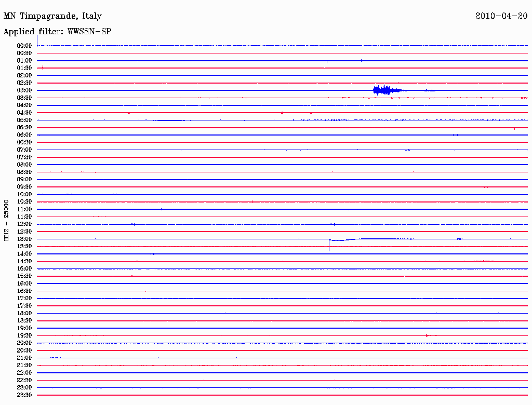Click the 12:00 time label
532x405 pixels.
pyautogui.click(x=24, y=224)
